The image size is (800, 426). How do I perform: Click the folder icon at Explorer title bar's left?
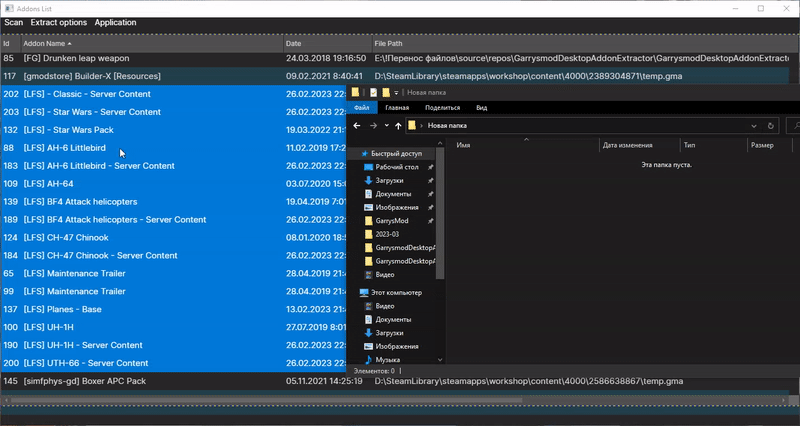point(356,92)
